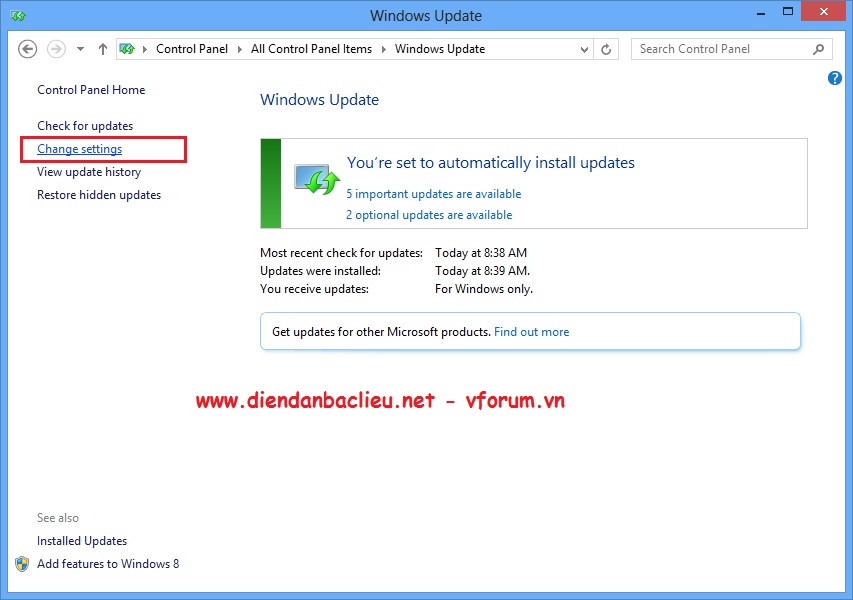
Task: Click the Forward navigation arrow
Action: pos(56,49)
